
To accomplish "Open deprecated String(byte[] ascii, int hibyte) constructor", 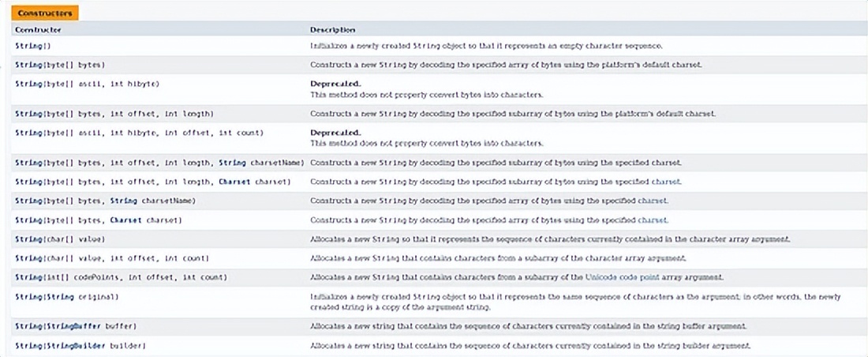I will pyautogui.click(x=28, y=82).
